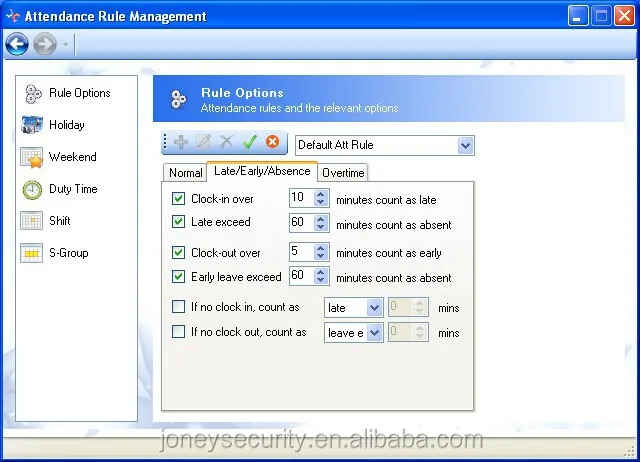Switch to the Normal tab
Image resolution: width=640 pixels, height=462 pixels.
(185, 173)
